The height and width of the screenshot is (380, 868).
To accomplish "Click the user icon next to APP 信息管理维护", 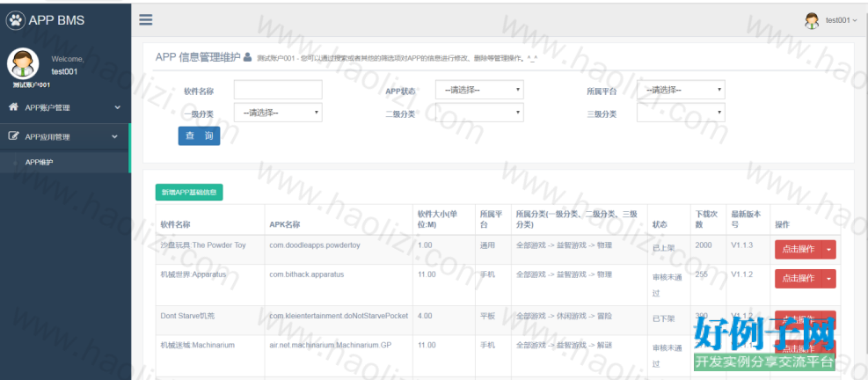I will pyautogui.click(x=247, y=56).
